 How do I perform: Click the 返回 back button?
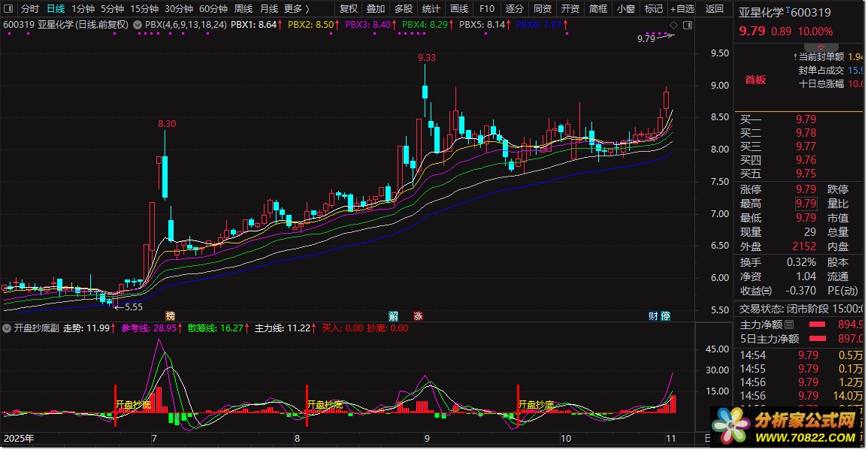[714, 9]
